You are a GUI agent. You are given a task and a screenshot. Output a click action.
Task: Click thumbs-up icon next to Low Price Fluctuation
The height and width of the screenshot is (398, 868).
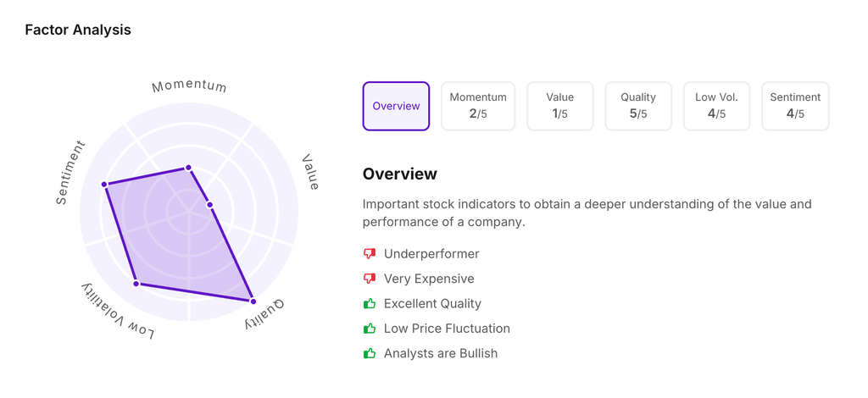[x=370, y=329]
